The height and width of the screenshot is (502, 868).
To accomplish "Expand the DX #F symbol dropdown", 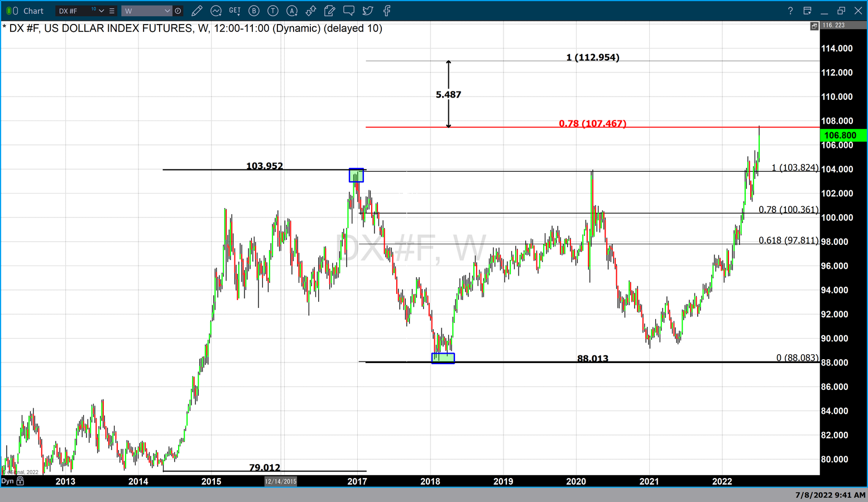I will (x=101, y=11).
